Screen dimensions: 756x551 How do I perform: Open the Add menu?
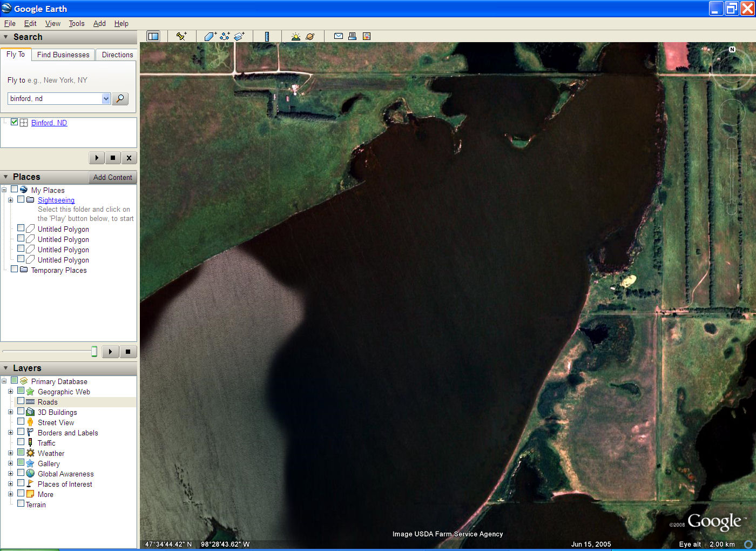(99, 23)
